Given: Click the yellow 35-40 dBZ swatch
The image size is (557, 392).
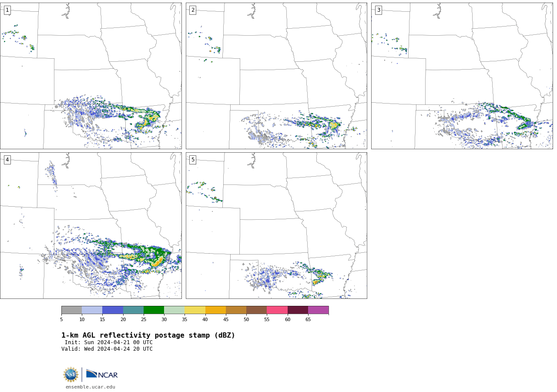Looking at the screenshot, I should click(x=195, y=310).
